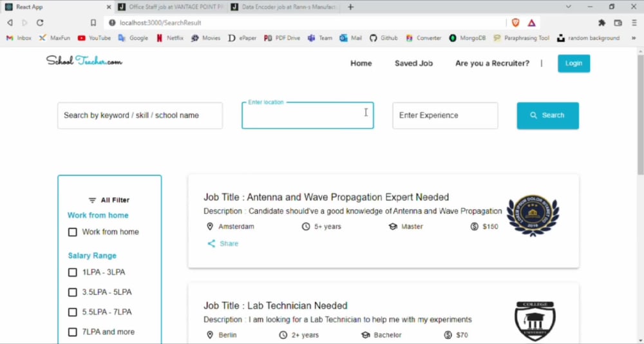The image size is (644, 344).
Task: Open the YouTube bookmark
Action: click(95, 38)
